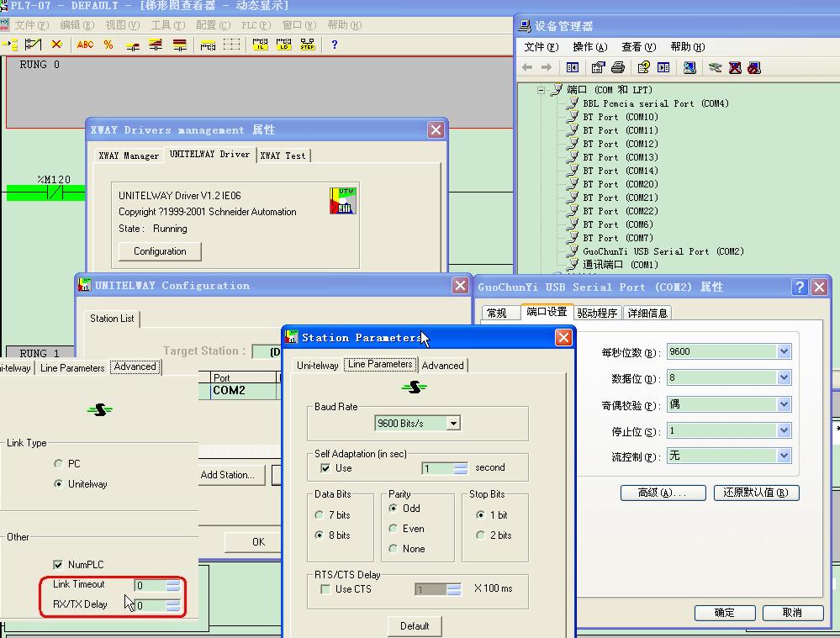The height and width of the screenshot is (638, 840).
Task: Click the IL instruction list toolbar icon
Action: pyautogui.click(x=260, y=45)
